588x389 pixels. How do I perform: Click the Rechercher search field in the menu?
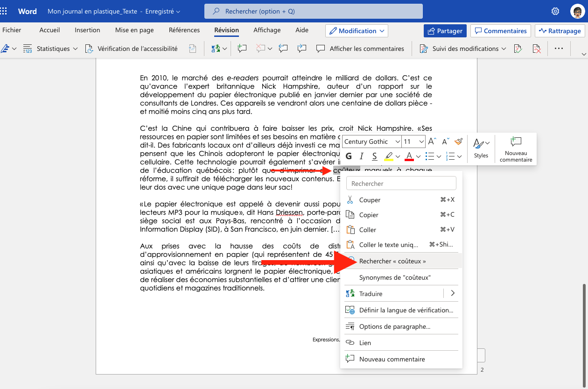pos(400,183)
